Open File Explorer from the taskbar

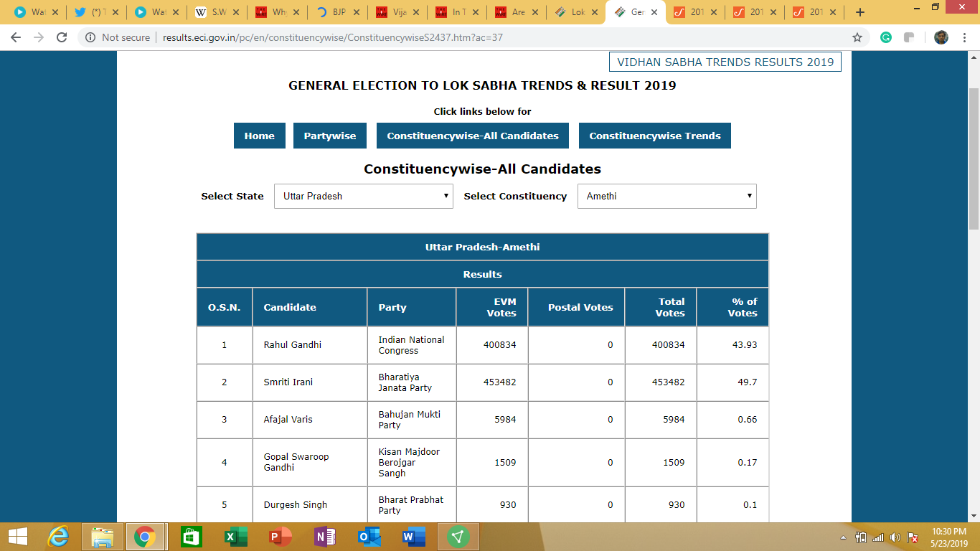click(x=103, y=537)
